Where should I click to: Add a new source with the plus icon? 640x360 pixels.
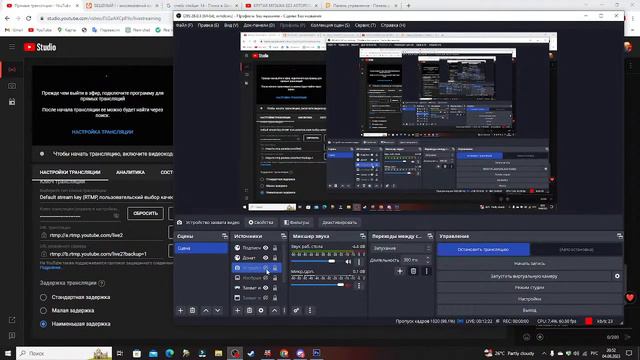coord(237,311)
